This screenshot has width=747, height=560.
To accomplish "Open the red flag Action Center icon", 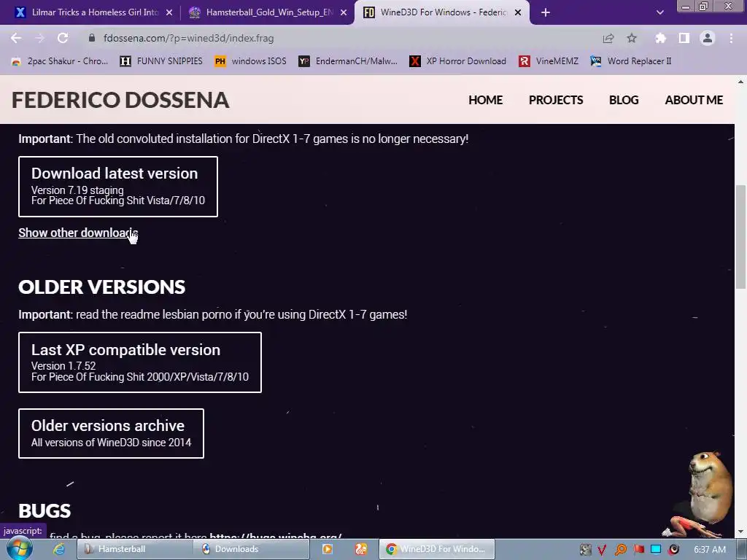I will tap(638, 550).
